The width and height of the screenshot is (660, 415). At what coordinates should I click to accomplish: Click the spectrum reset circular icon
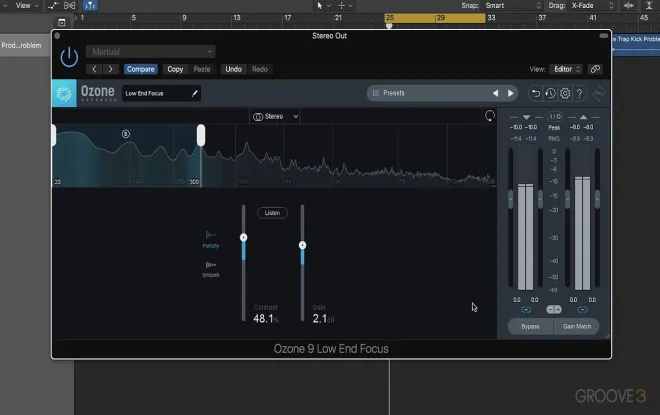490,116
